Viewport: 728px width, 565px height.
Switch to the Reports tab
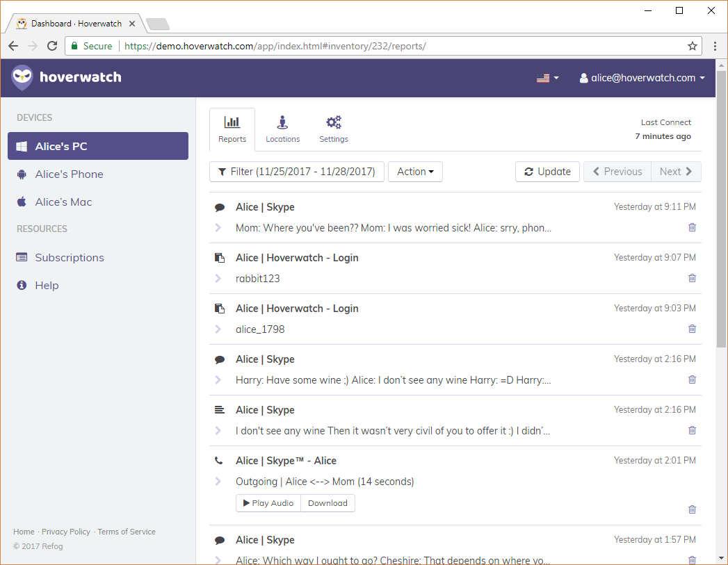(x=232, y=129)
